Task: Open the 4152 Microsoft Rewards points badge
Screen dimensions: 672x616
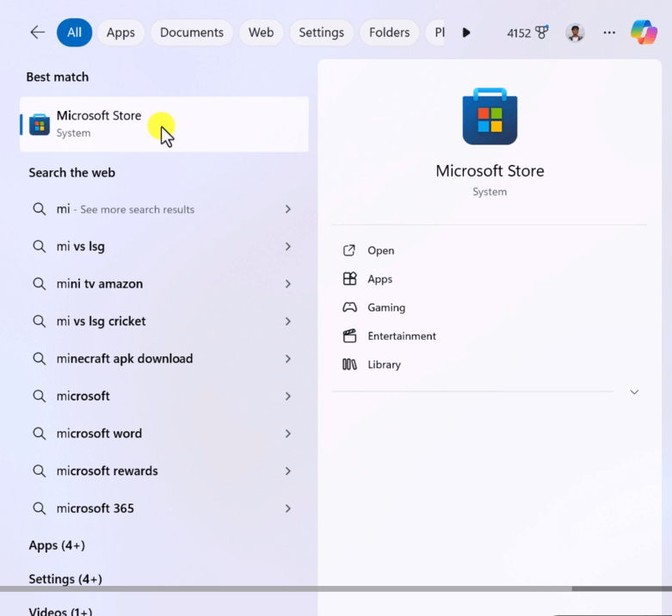Action: (527, 33)
